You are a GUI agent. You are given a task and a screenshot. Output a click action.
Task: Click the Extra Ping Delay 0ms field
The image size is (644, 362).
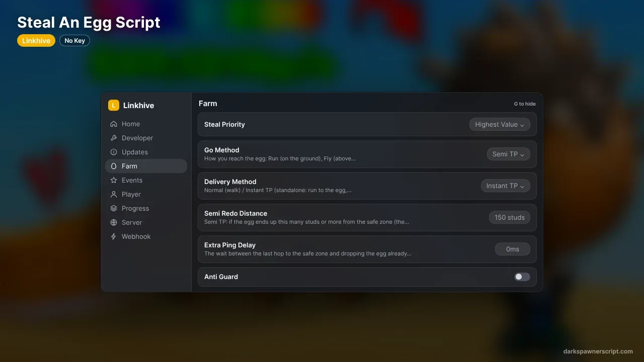coord(513,249)
